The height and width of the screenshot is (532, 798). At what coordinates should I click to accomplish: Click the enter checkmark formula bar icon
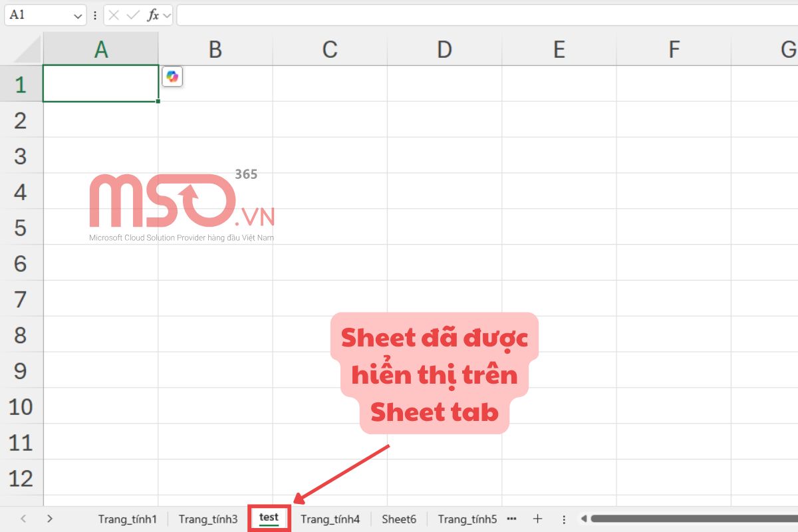pyautogui.click(x=133, y=15)
